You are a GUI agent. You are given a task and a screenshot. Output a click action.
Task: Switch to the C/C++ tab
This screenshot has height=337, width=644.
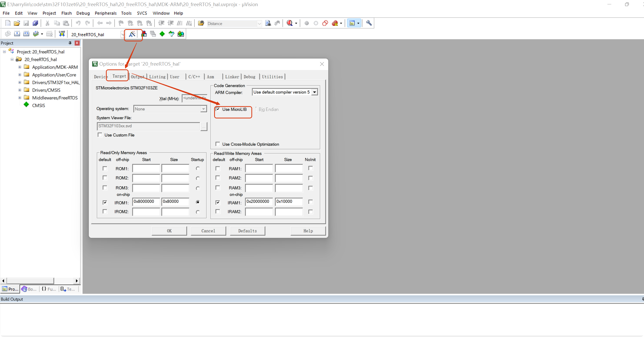194,77
